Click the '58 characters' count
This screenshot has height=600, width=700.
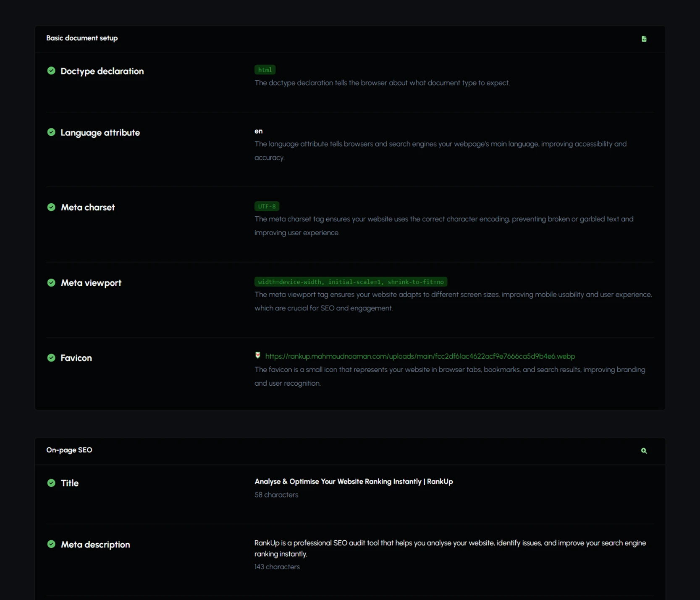pyautogui.click(x=276, y=495)
